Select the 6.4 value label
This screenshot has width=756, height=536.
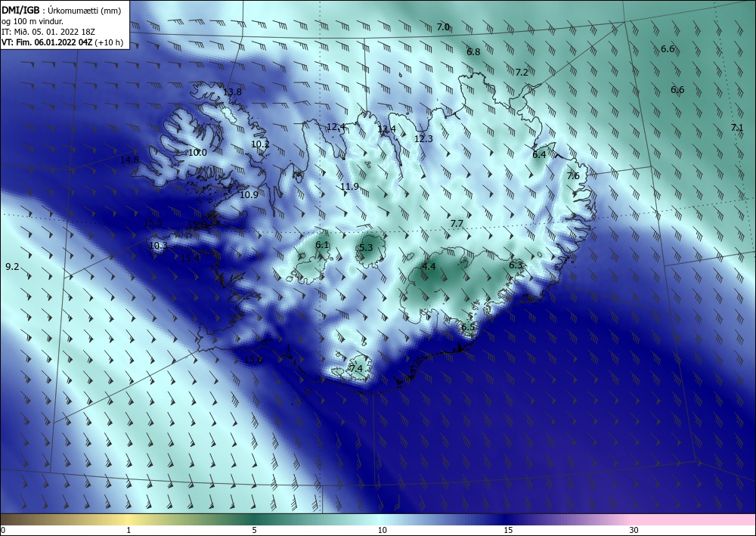coord(539,155)
